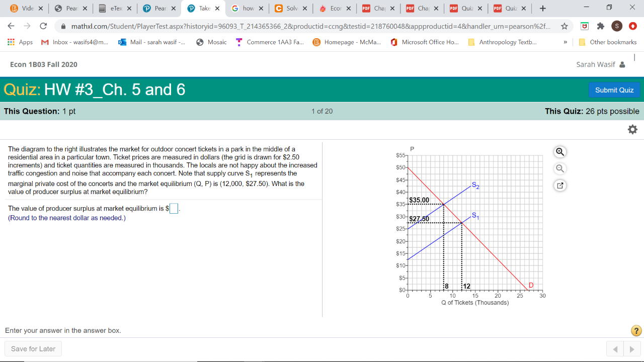Open Commerce 1AA3 bookmark
The height and width of the screenshot is (362, 644).
coord(269,42)
